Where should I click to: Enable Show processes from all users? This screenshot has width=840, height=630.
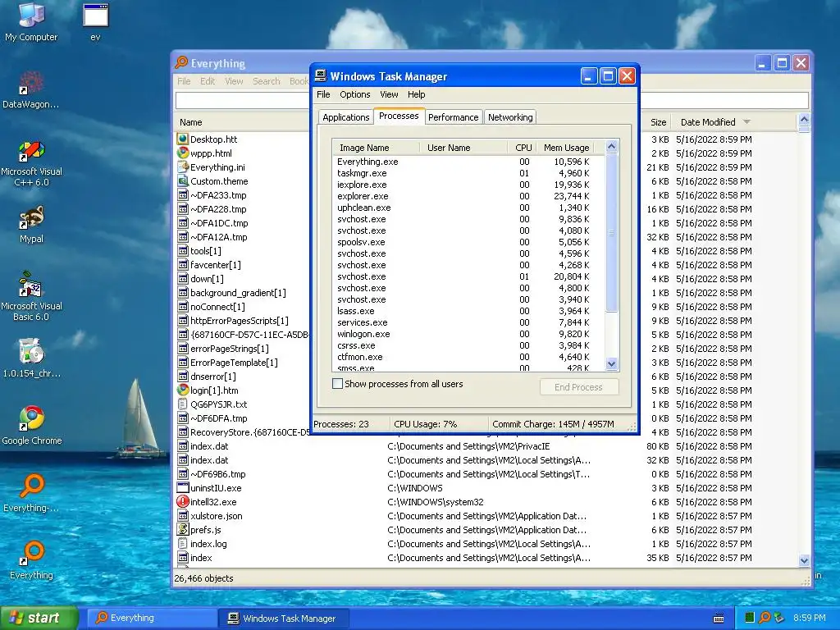click(x=337, y=384)
